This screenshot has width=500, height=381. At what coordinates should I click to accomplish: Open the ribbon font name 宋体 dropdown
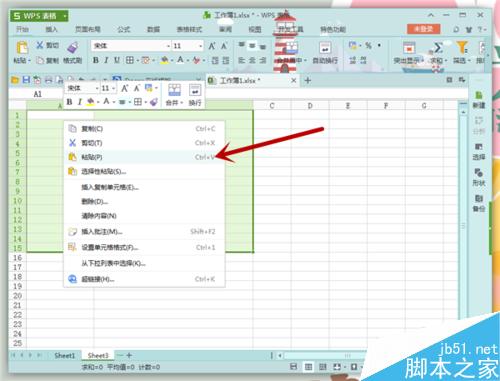[x=168, y=46]
